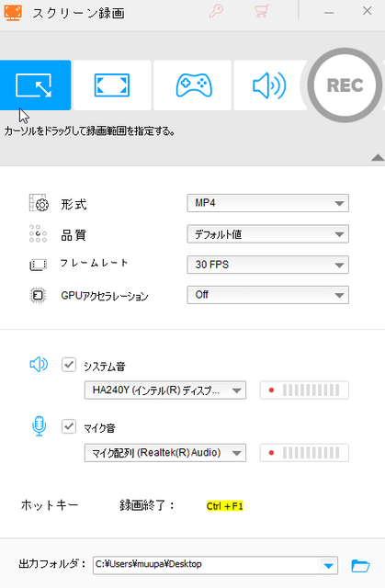Open the 形式 MP4 dropdown

(x=267, y=203)
